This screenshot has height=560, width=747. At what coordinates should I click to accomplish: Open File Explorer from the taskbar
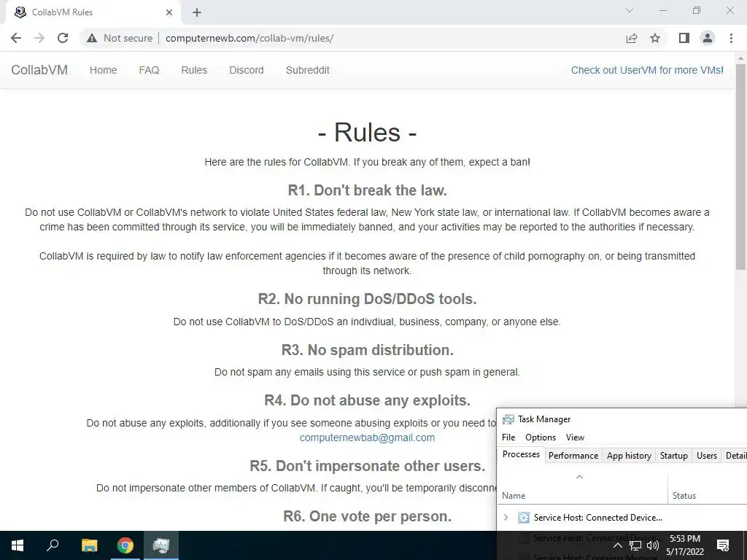89,545
